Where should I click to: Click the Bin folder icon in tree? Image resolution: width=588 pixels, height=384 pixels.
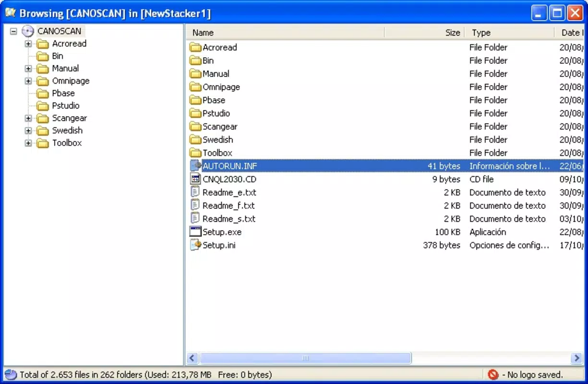click(x=43, y=57)
